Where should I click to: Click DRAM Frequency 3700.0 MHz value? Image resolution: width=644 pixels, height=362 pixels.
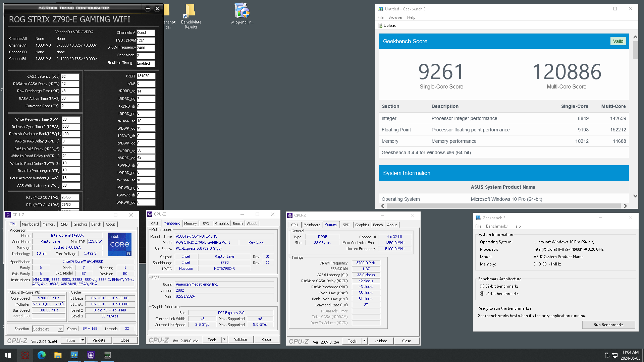click(366, 263)
